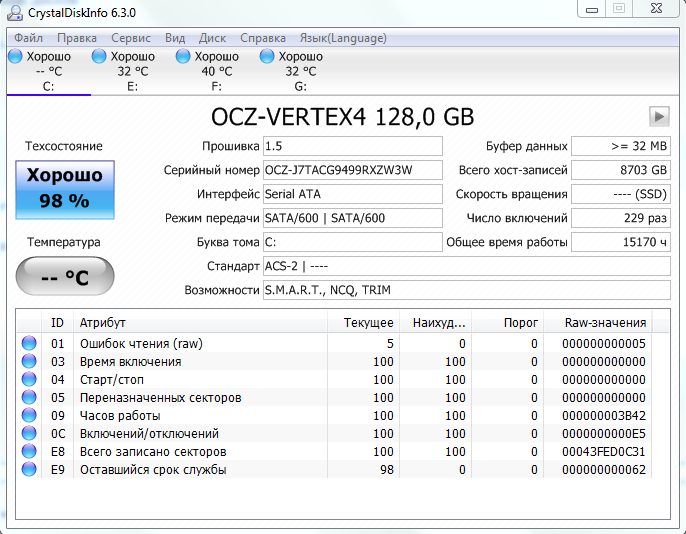Screen dimensions: 686x534
Task: Open the Язык(Language) menu
Action: 343,38
